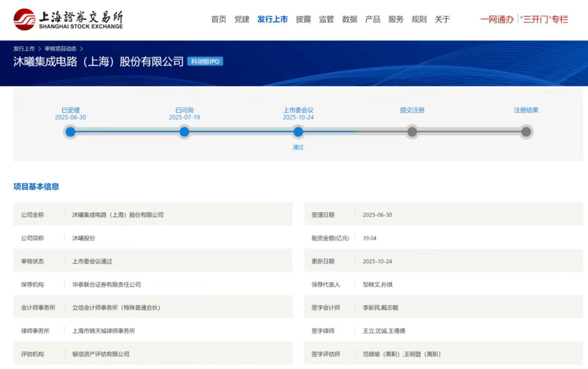Click the 审核项目动态 breadcrumb link

pyautogui.click(x=60, y=49)
